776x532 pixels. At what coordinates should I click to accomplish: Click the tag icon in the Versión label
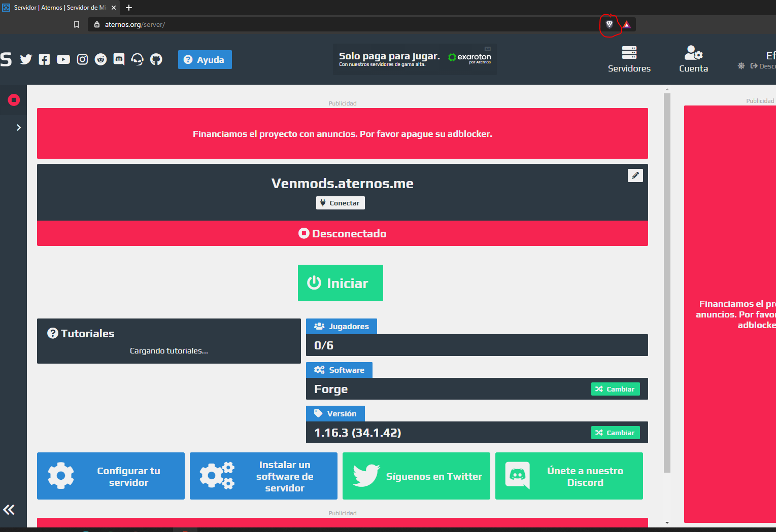(318, 413)
